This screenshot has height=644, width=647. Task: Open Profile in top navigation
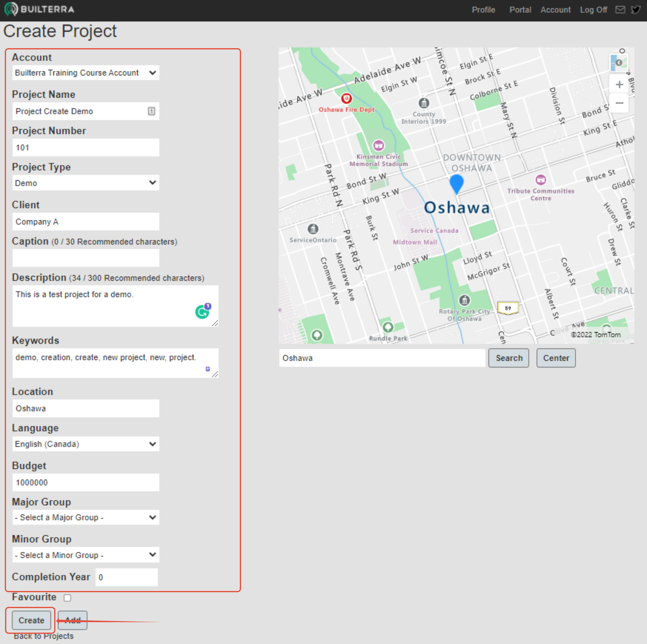click(x=483, y=10)
